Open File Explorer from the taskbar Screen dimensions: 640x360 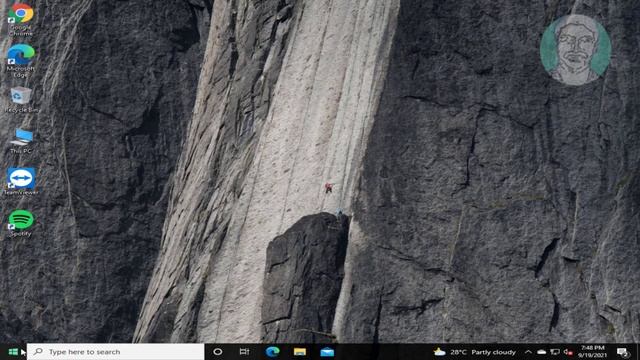pos(300,352)
